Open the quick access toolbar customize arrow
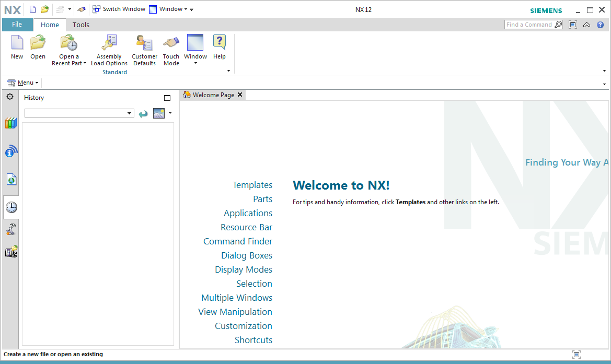The width and height of the screenshot is (611, 364). [191, 9]
